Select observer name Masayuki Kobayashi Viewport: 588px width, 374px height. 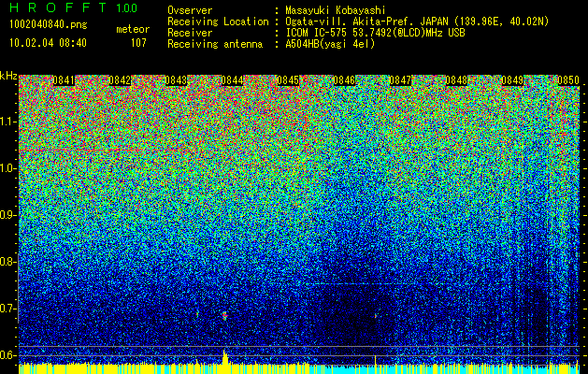pyautogui.click(x=335, y=10)
